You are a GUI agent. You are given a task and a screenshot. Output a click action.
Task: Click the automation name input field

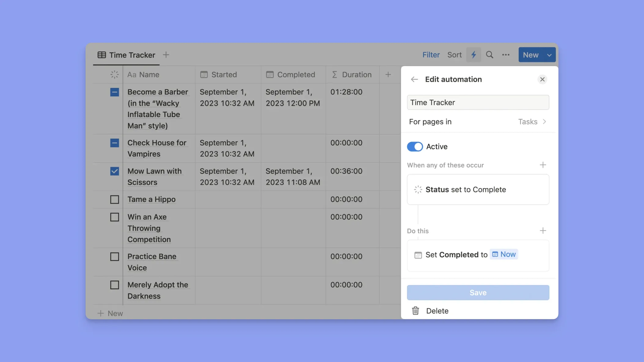(478, 103)
